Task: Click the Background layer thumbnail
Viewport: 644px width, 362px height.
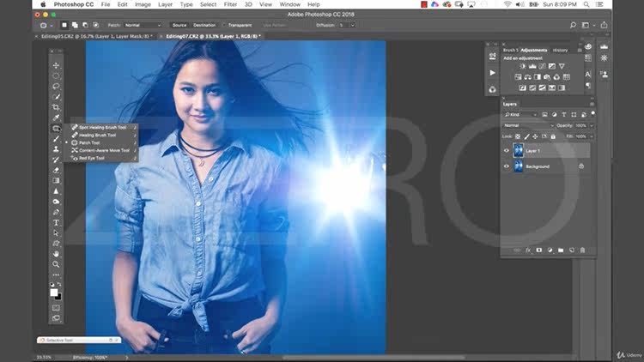Action: pos(519,166)
